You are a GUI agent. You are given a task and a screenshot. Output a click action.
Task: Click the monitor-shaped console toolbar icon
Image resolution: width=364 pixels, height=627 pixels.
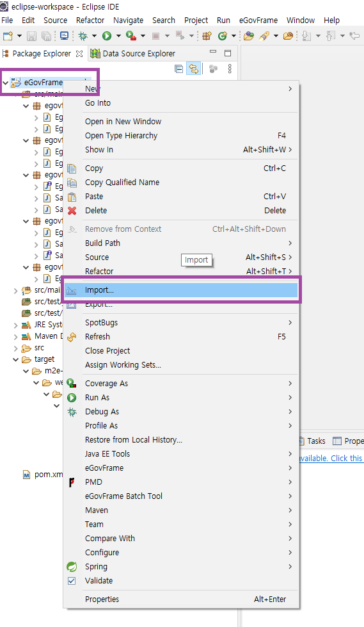(64, 36)
